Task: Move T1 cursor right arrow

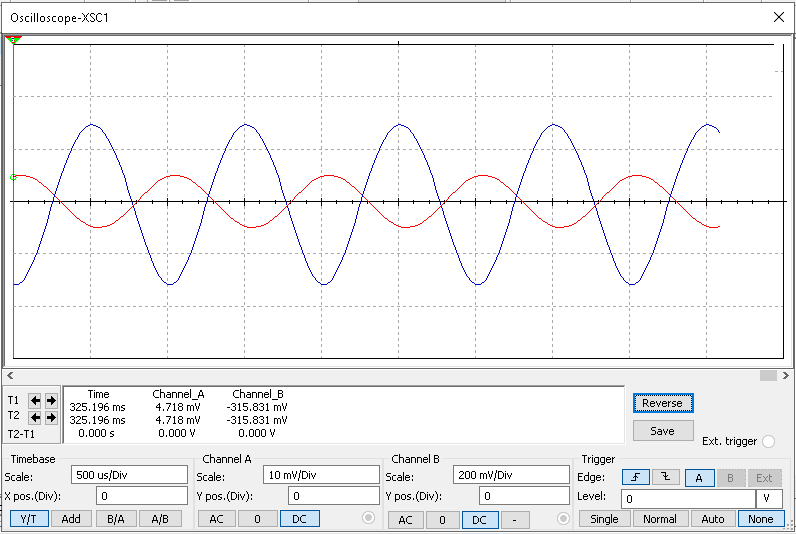Action: (51, 401)
